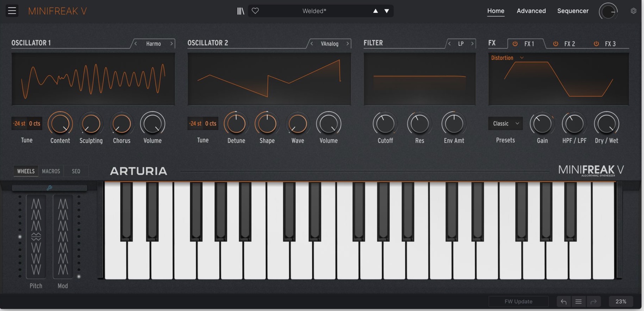Image resolution: width=644 pixels, height=311 pixels.
Task: Open the MACROS tab above the keyboard
Action: click(x=51, y=171)
